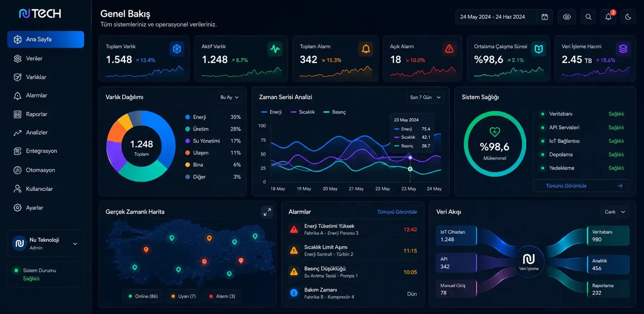Expand Nu Teknoloji account chevron
644x314 pixels.
click(75, 244)
